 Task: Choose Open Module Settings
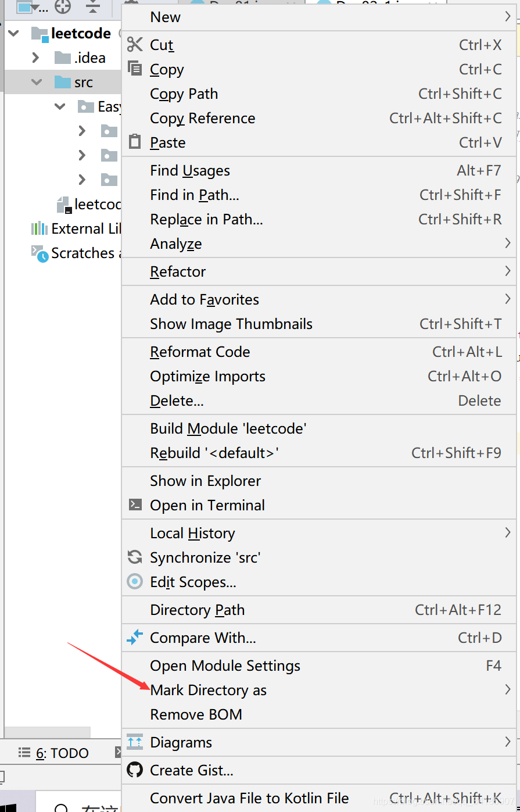click(x=318, y=666)
